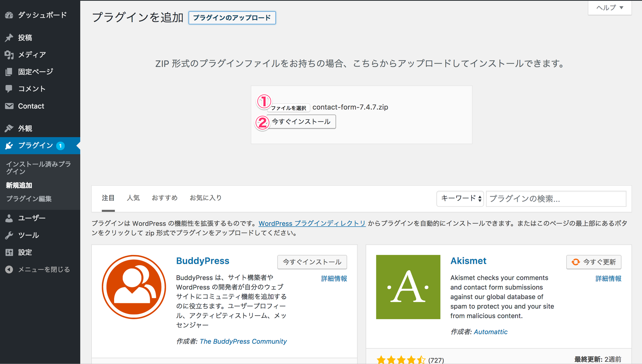The image size is (642, 364).
Task: Open the Contact menu item
Action: click(x=40, y=106)
